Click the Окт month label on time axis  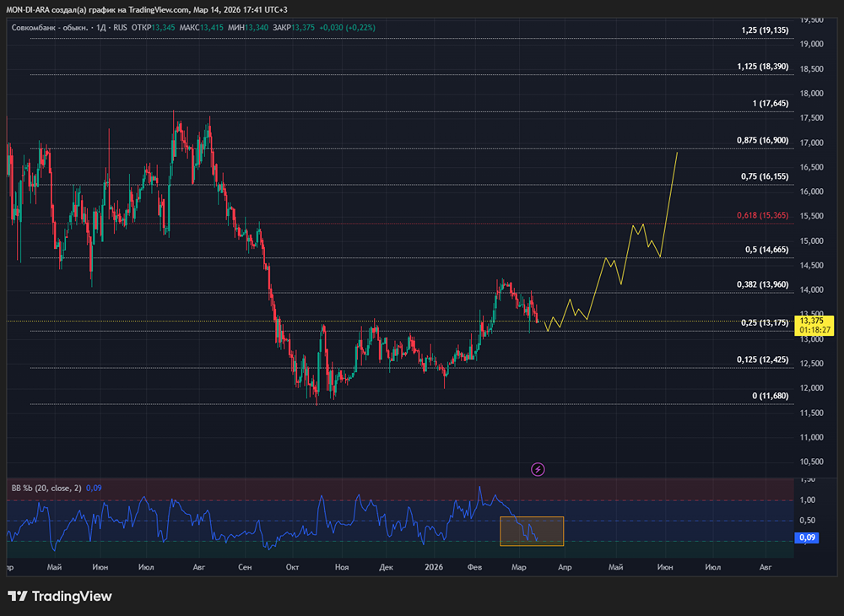(293, 568)
